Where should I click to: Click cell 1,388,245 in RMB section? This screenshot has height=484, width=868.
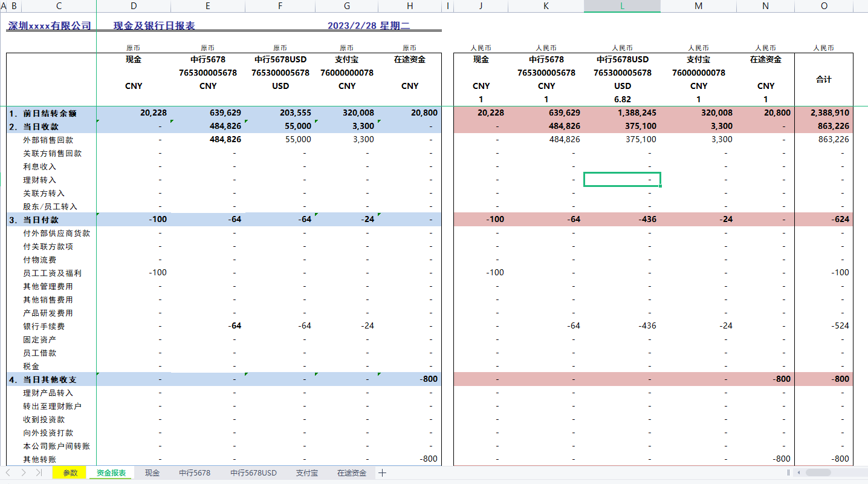pyautogui.click(x=622, y=113)
